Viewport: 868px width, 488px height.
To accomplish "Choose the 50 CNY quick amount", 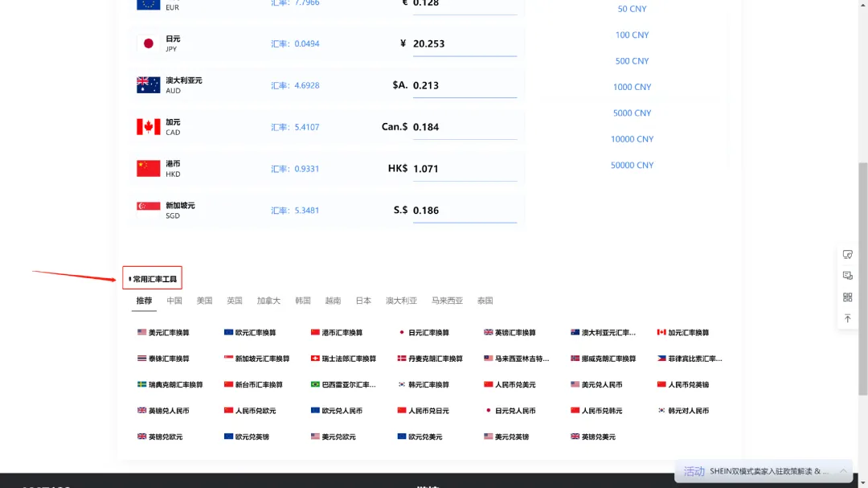I will pyautogui.click(x=632, y=9).
